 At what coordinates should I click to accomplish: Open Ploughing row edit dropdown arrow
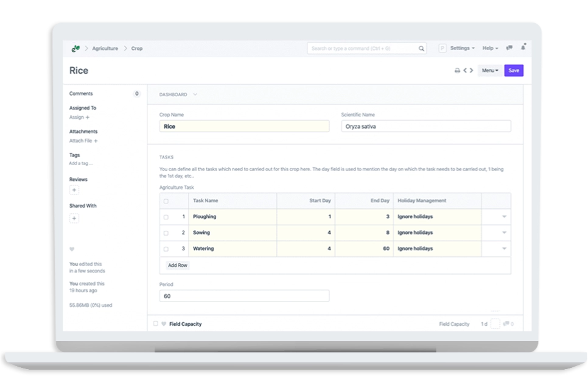tap(505, 216)
